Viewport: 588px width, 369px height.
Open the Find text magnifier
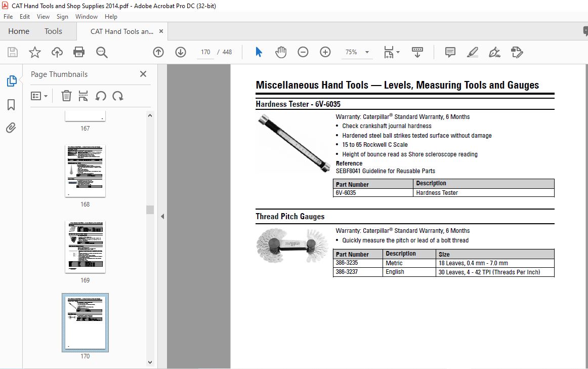[102, 52]
